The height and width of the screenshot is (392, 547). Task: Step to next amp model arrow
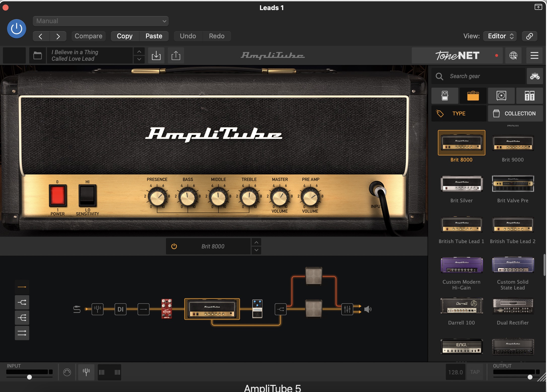256,250
